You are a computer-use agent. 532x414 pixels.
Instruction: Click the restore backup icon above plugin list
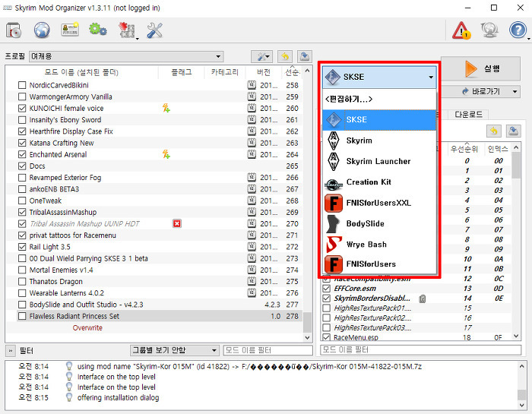(x=494, y=131)
